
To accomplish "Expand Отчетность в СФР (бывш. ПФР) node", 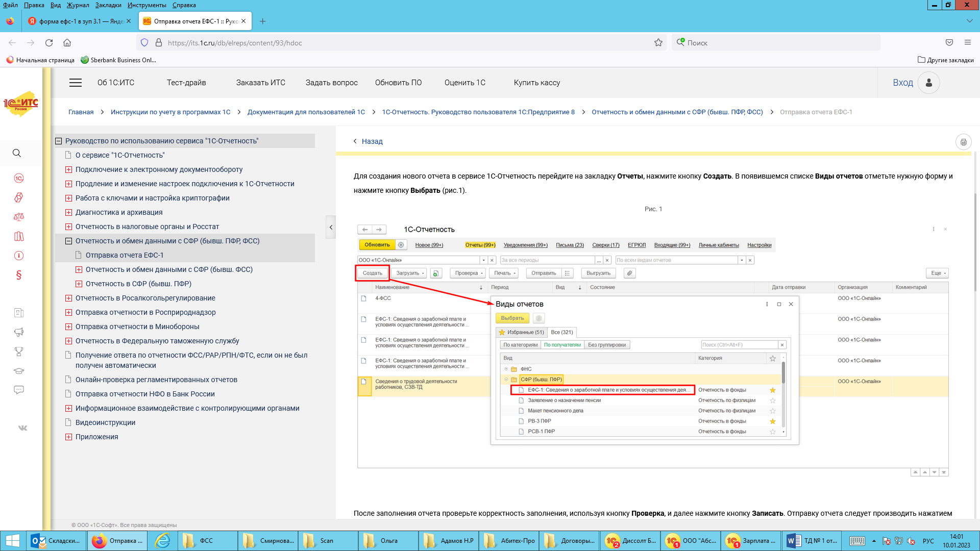I will [x=79, y=284].
